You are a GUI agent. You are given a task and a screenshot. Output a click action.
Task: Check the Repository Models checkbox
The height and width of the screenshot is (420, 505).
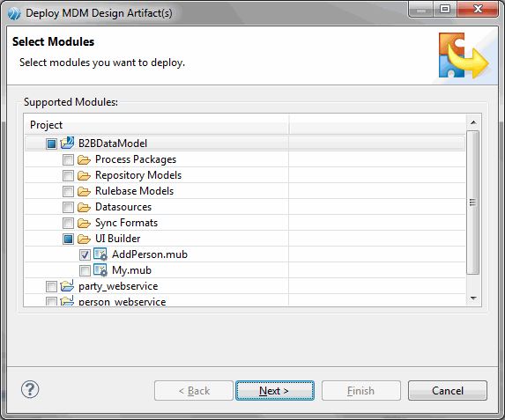click(68, 175)
